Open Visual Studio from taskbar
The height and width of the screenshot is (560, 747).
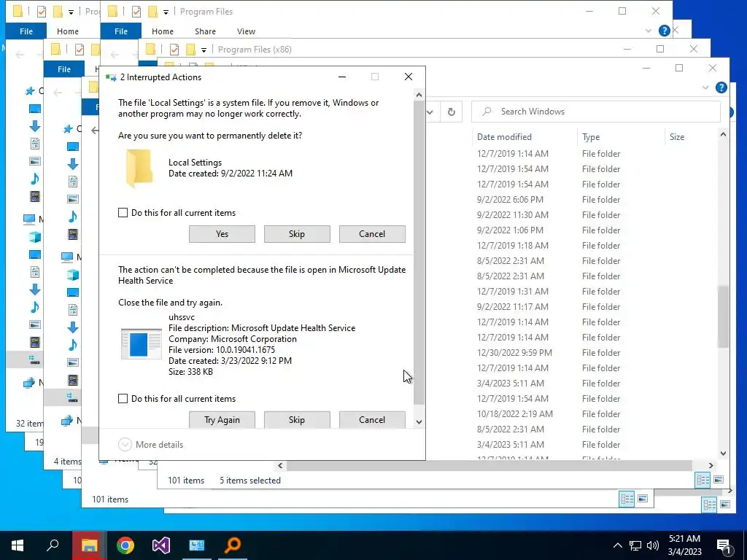[161, 545]
